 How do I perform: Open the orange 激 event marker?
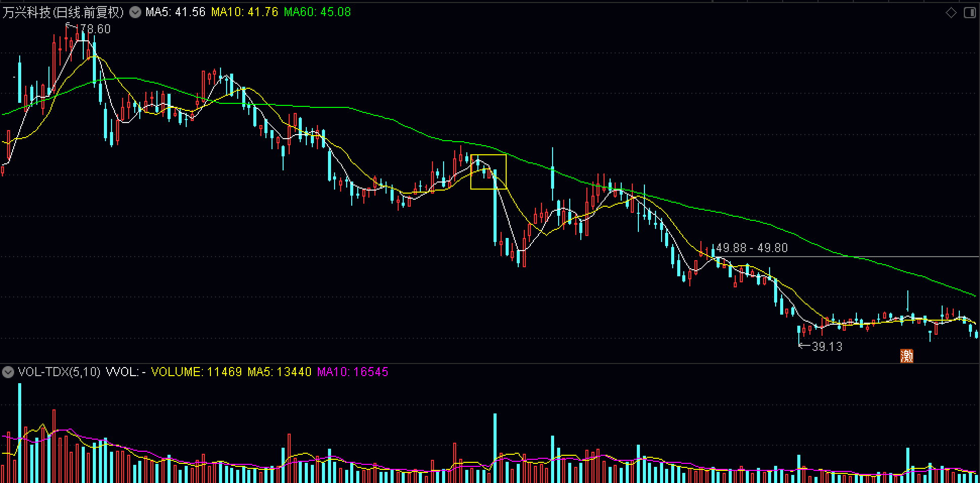pyautogui.click(x=907, y=356)
